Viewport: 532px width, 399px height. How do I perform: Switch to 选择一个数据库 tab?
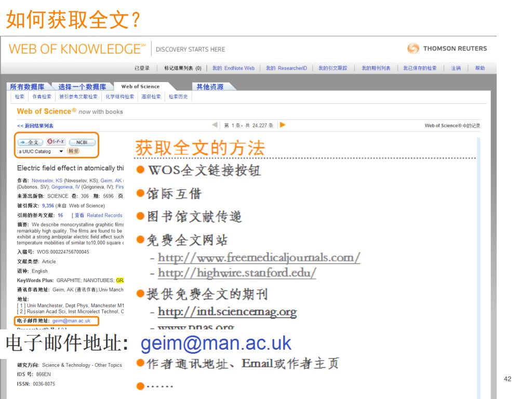click(x=82, y=87)
